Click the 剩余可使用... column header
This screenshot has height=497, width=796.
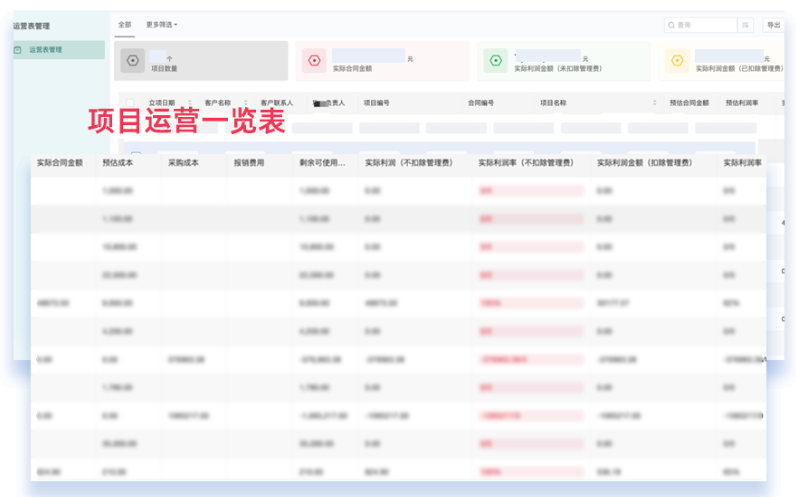[x=322, y=163]
